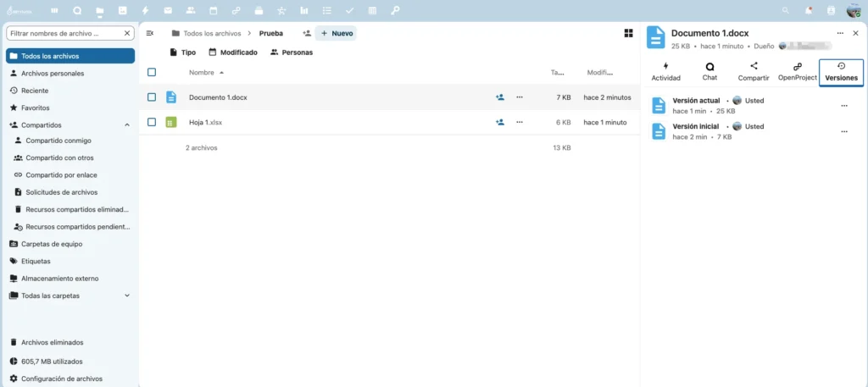Collapse the Compartidos section chevron
This screenshot has height=387, width=868.
click(x=127, y=125)
